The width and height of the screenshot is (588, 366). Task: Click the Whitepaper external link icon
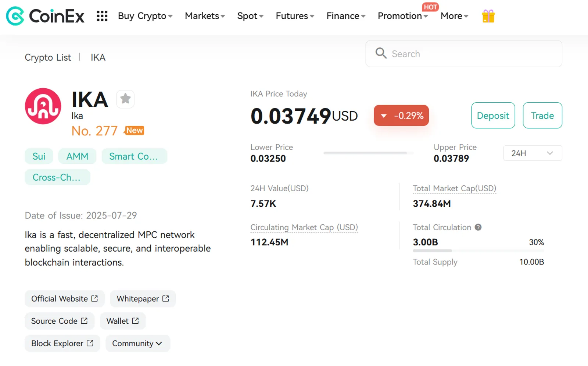pyautogui.click(x=166, y=298)
